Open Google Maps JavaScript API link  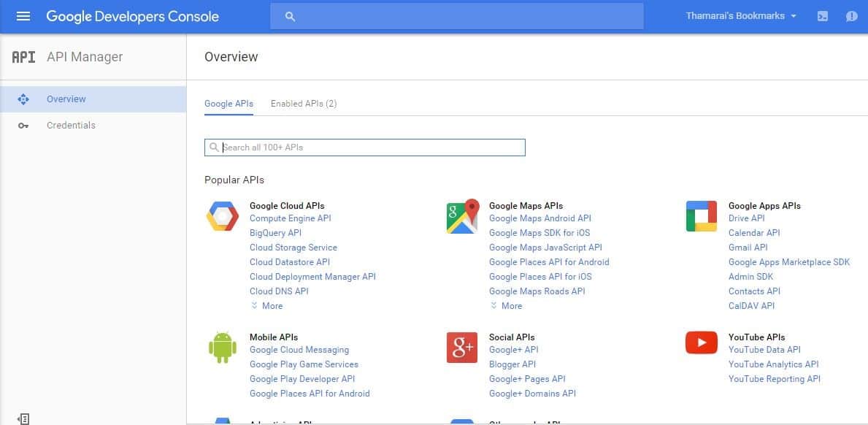[x=546, y=248]
